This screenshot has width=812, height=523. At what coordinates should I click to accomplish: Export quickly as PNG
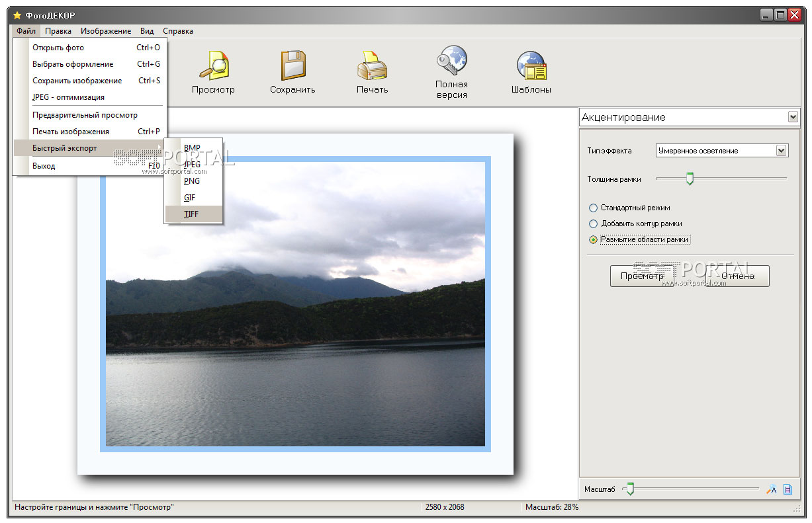tap(193, 181)
